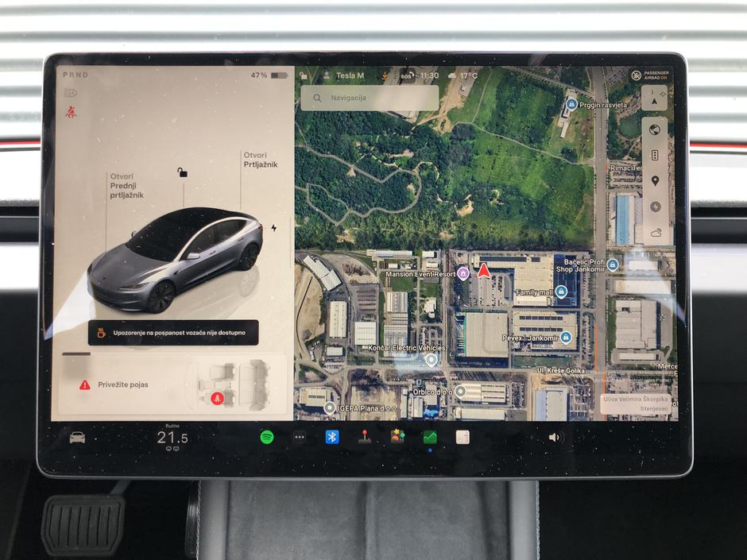Screen dimensions: 747x560
Task: Tap the Rimac Tec map label
Action: coord(626,168)
